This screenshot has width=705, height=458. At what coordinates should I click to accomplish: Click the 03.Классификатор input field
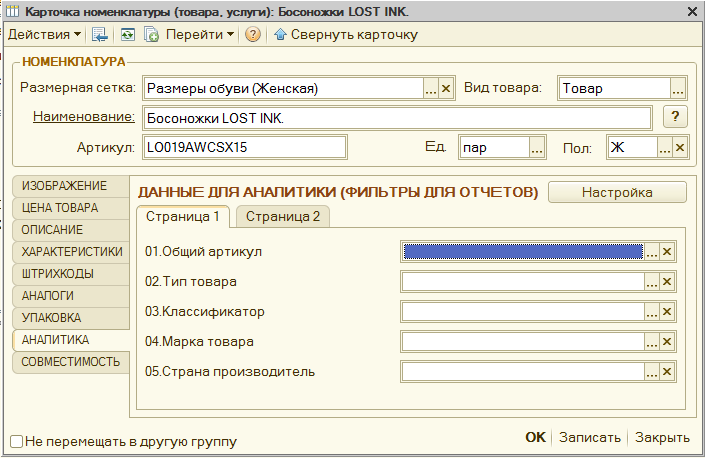click(523, 311)
